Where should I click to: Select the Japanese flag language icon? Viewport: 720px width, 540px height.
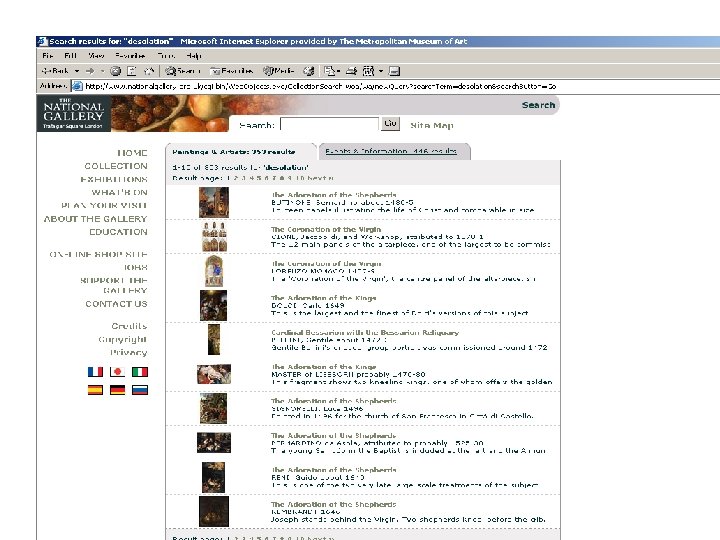(x=118, y=372)
